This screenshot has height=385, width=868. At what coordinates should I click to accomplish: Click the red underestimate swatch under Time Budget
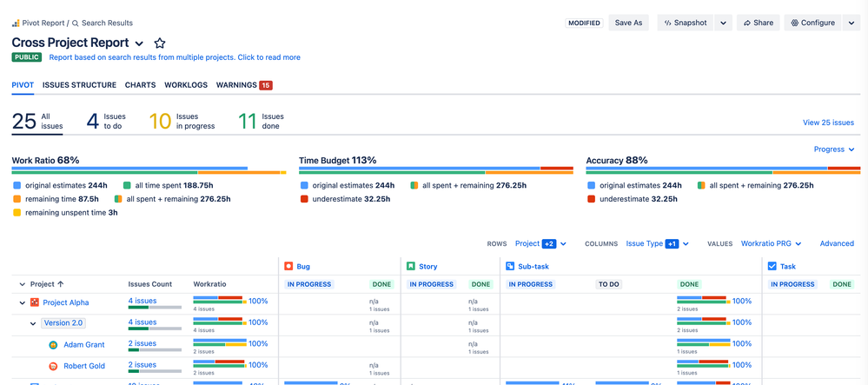304,199
